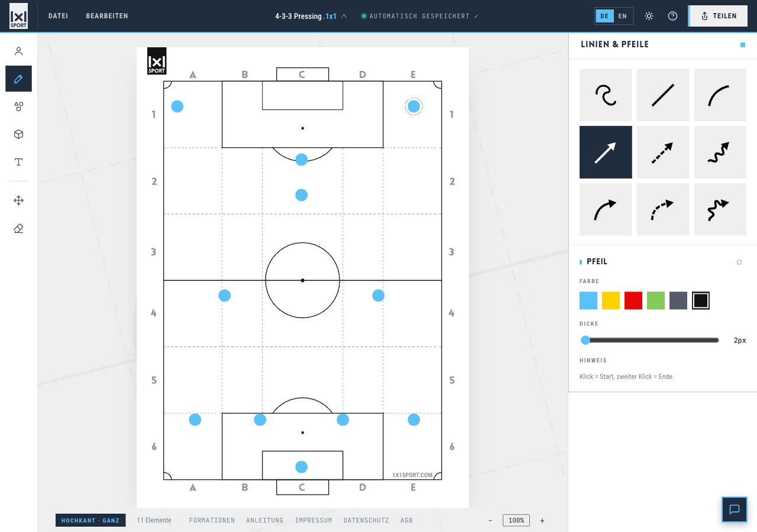Select the eraser tool

point(18,228)
